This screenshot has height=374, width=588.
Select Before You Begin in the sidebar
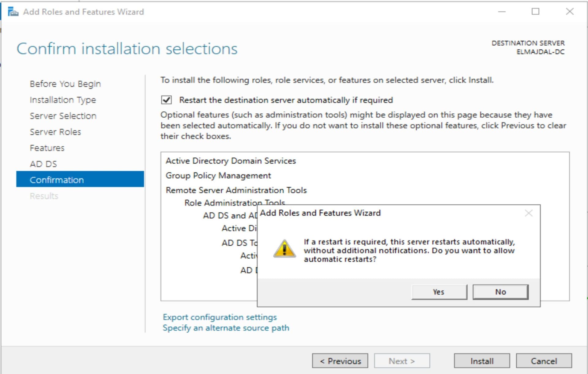(65, 84)
